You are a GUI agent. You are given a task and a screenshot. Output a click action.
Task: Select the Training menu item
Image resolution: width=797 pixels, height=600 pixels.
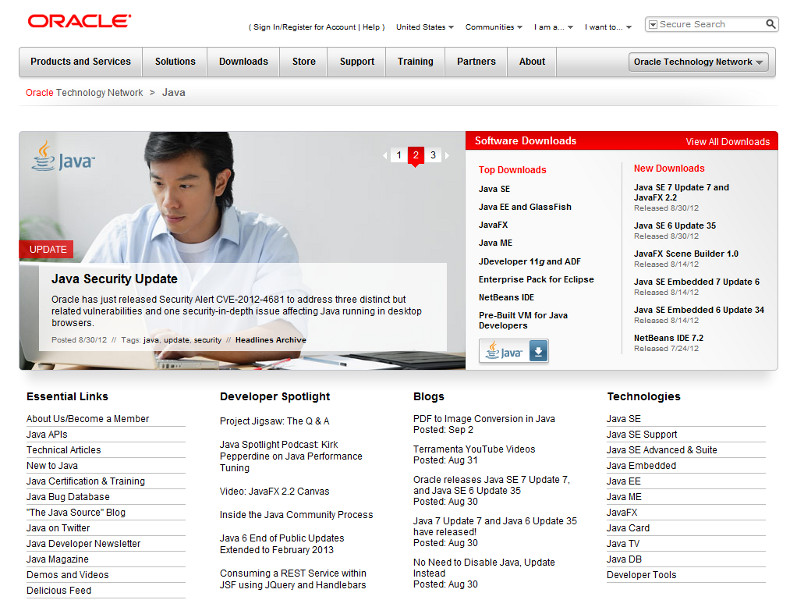coord(415,62)
